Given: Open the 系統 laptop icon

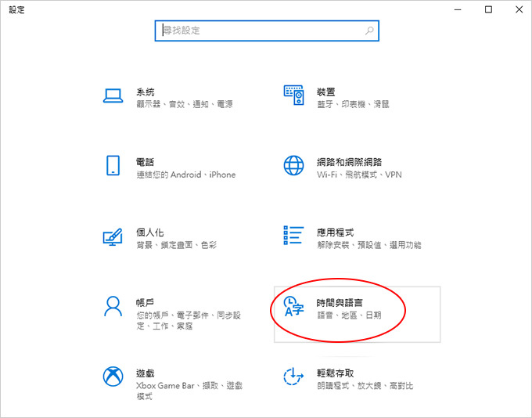Looking at the screenshot, I should click(113, 95).
